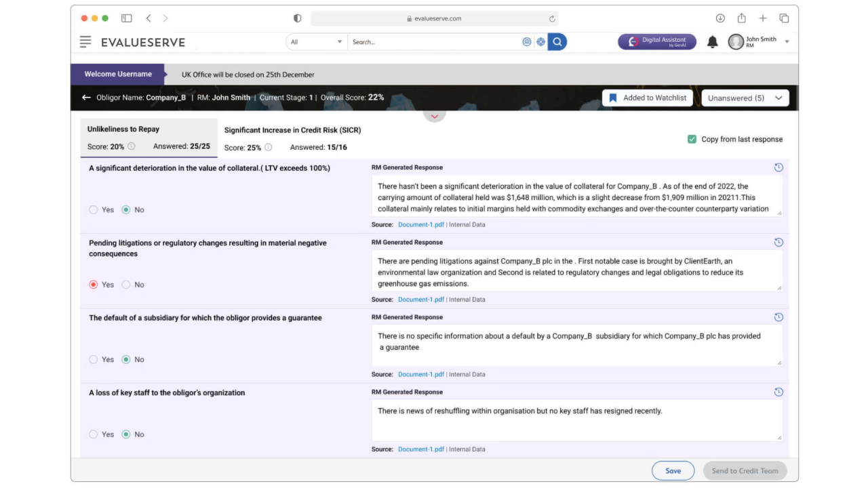Click the Added to Watchlist button
The width and height of the screenshot is (868, 488).
tap(648, 98)
